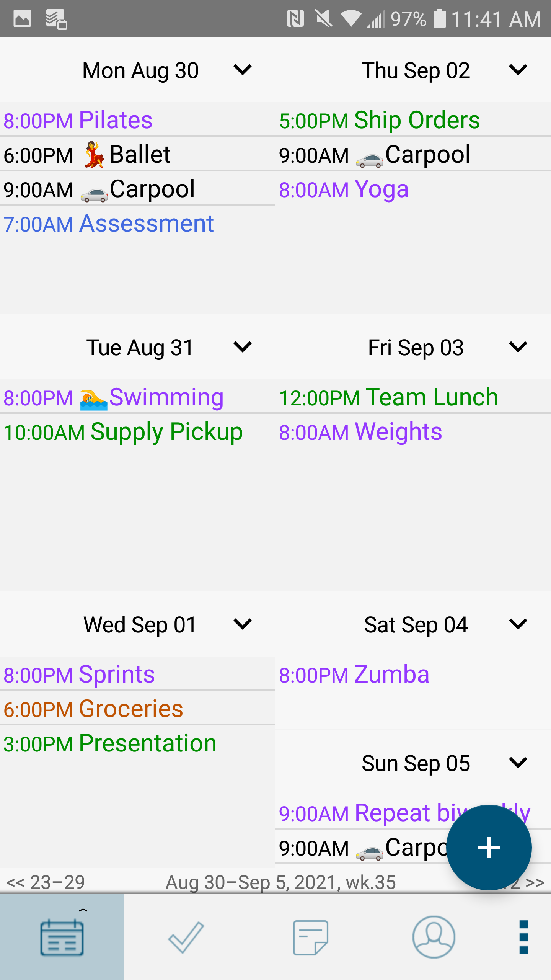
Task: Go to previous week 23–29
Action: click(x=46, y=882)
